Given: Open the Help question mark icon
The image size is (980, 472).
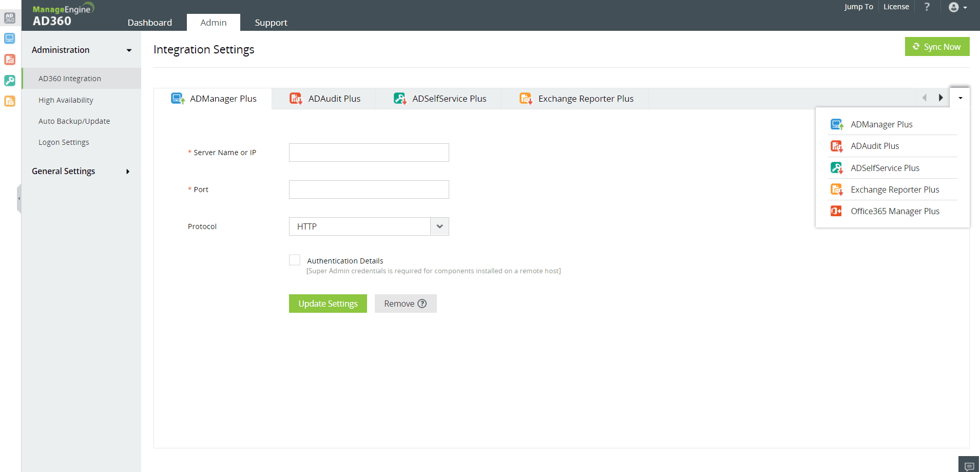Looking at the screenshot, I should 927,7.
